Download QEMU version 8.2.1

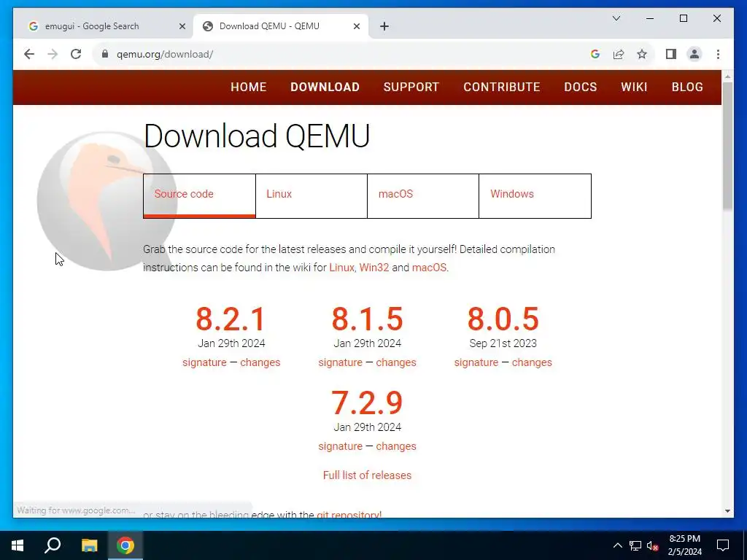(x=231, y=319)
